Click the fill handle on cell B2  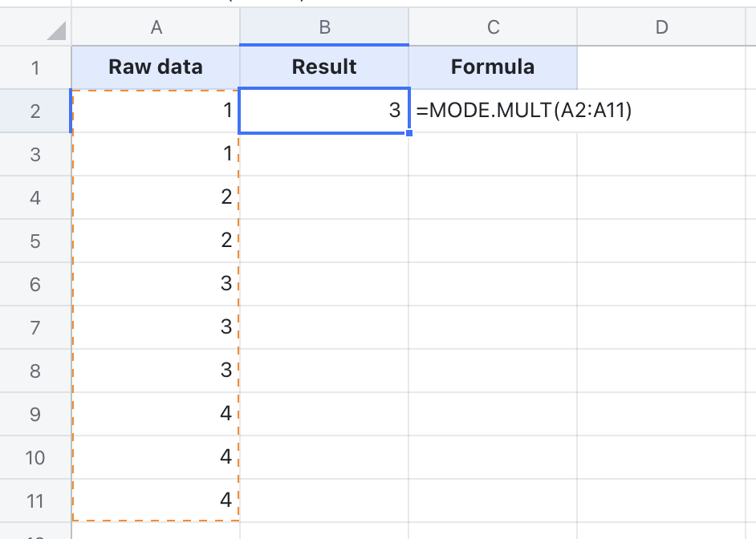tap(408, 132)
